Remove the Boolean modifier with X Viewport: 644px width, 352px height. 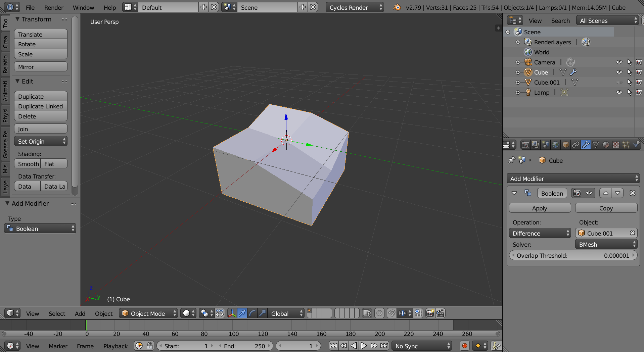633,193
